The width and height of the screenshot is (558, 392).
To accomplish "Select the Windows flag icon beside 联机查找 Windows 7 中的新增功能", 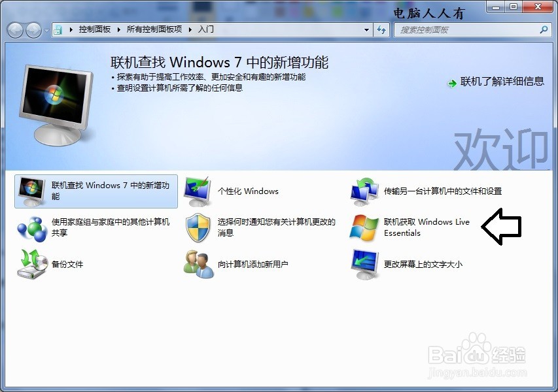I will (31, 187).
